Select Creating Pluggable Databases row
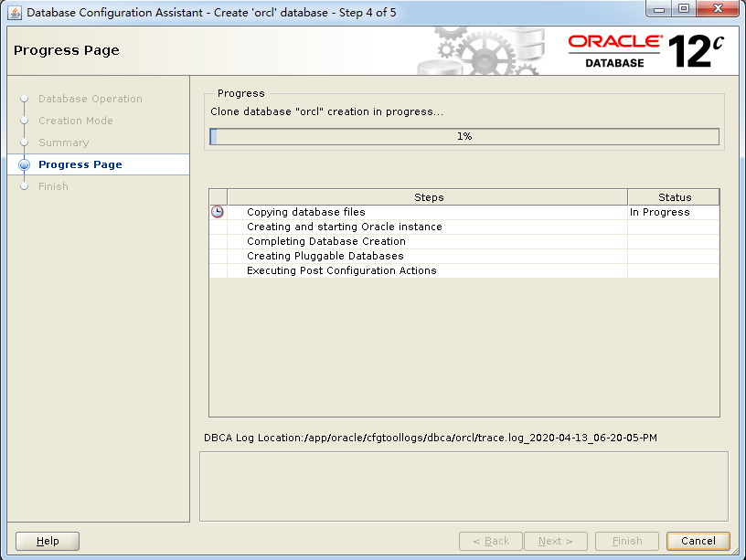 point(464,256)
